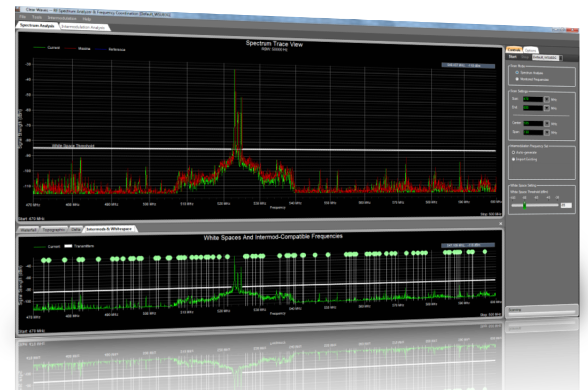
Task: Click the Spectrum Trace View title
Action: pos(274,43)
